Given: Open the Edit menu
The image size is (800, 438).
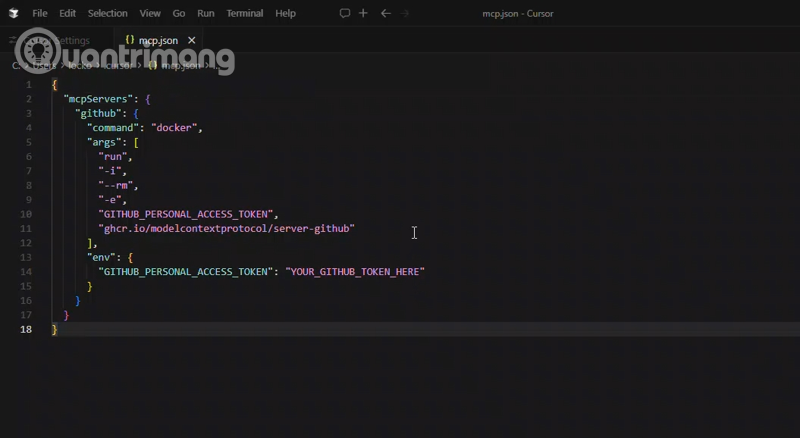Looking at the screenshot, I should coord(67,13).
